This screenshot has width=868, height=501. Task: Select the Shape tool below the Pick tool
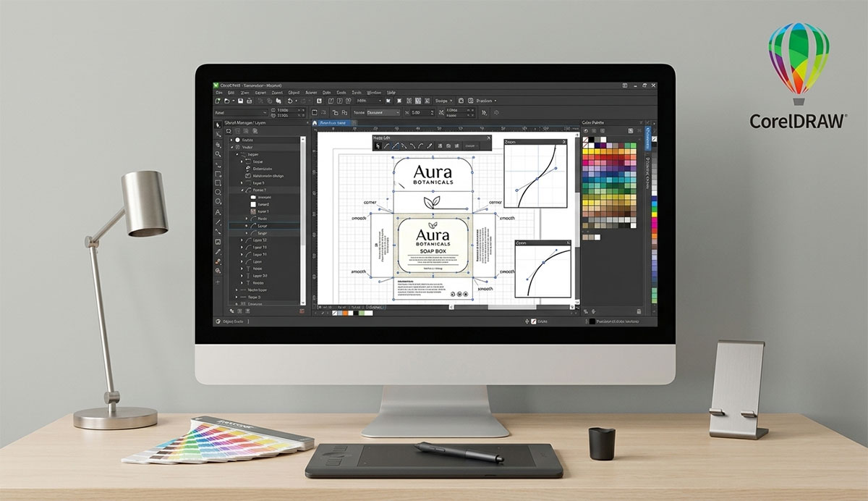click(x=218, y=135)
